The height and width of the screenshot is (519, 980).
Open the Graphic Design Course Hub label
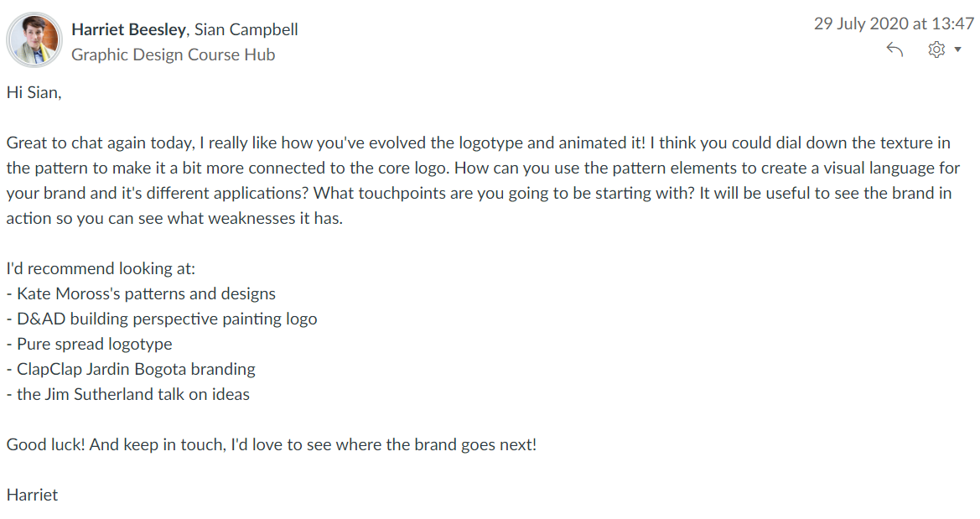point(173,54)
